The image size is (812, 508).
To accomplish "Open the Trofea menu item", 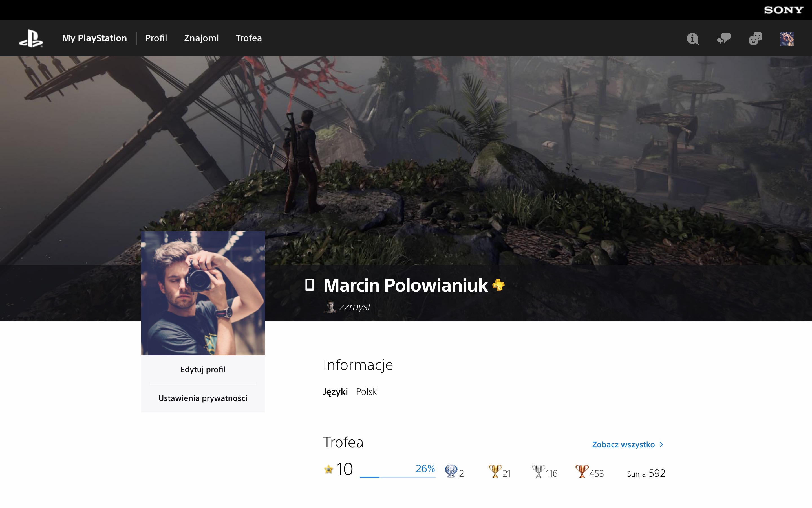I will (x=249, y=38).
